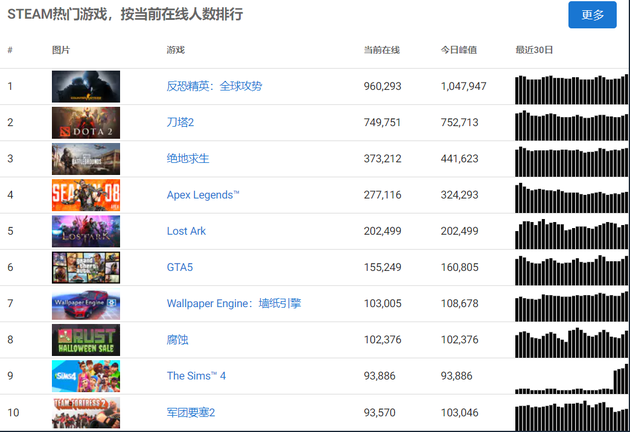Open The Sims 4 game link
Image resolution: width=630 pixels, height=432 pixels.
(196, 376)
